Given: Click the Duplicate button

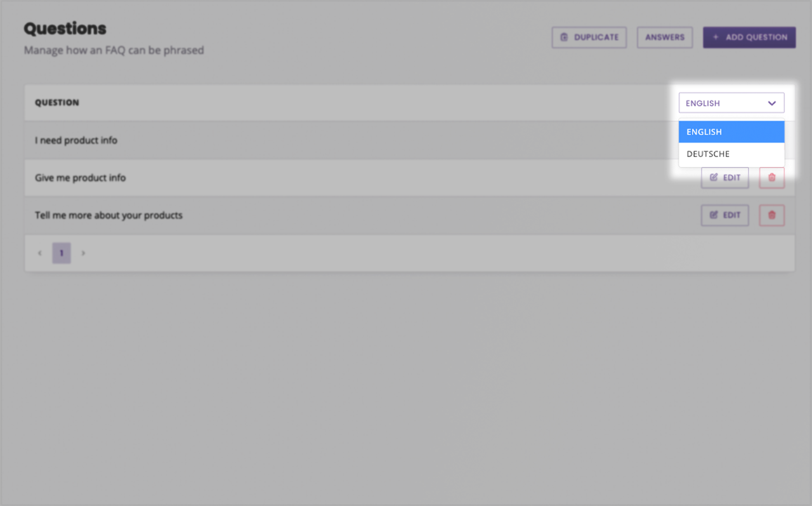Looking at the screenshot, I should click(589, 37).
